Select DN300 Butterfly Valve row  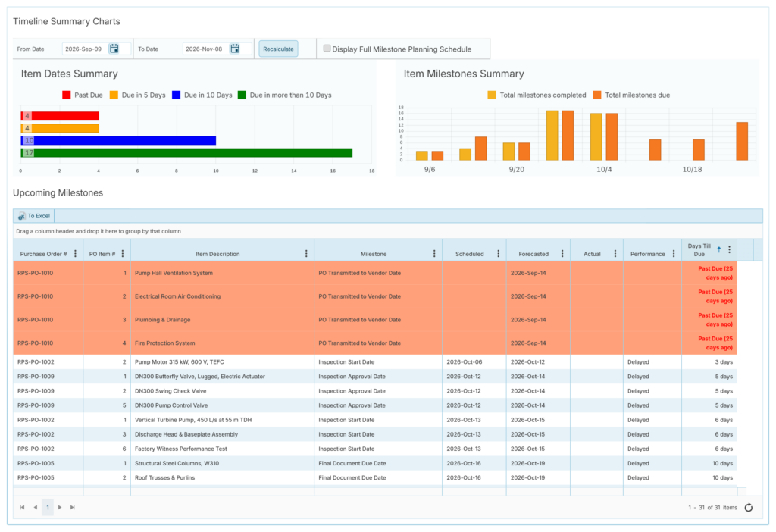[x=375, y=377]
